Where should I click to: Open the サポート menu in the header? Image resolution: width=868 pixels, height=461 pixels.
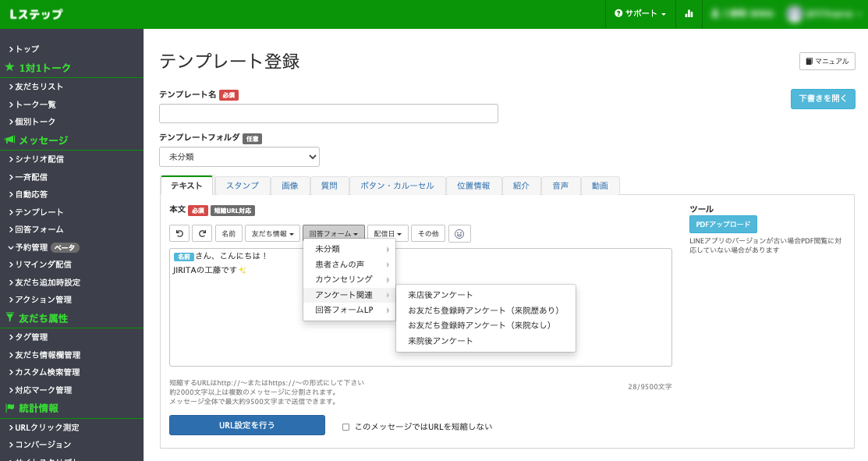(639, 14)
